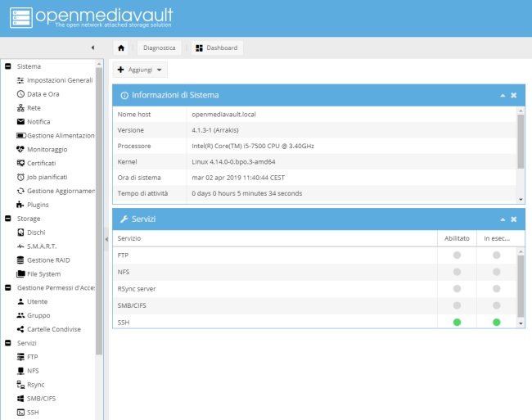Click SMB/CIFS Abilitato status indicator
Screen dimensions: 532x420
tap(457, 305)
